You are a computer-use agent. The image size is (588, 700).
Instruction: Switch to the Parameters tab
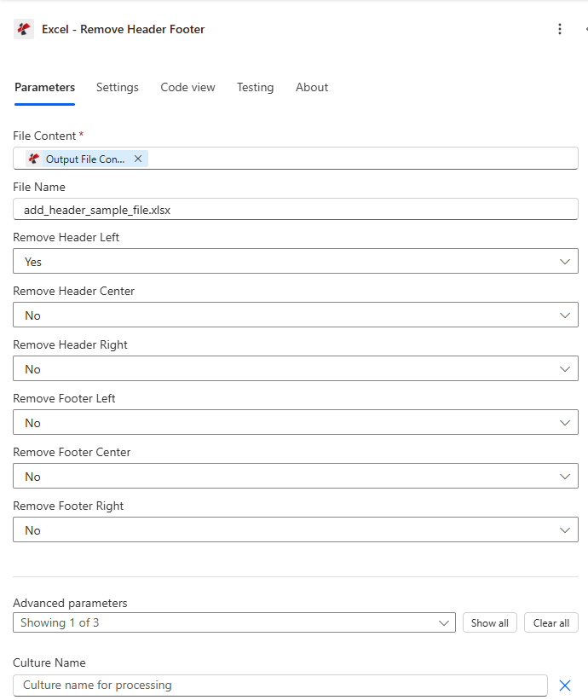tap(44, 88)
